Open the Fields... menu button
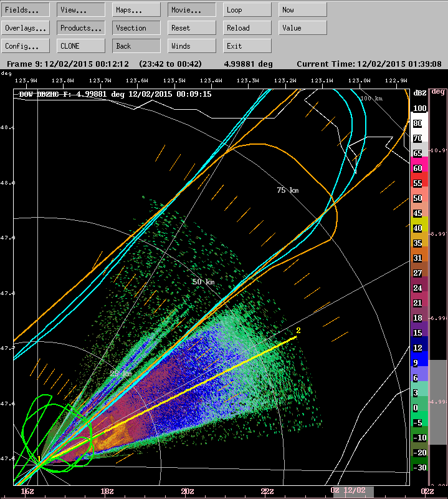The image size is (448, 499). pos(26,10)
